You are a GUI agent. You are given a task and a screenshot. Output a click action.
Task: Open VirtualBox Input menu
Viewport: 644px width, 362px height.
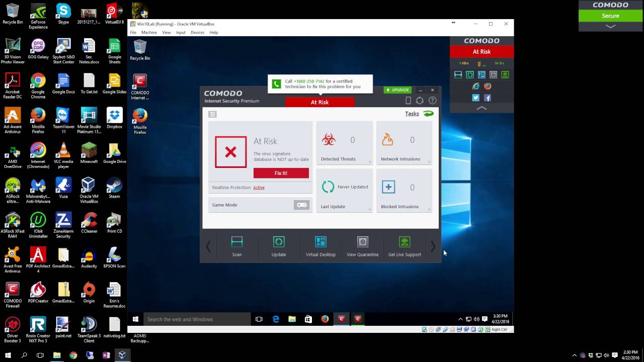(181, 32)
